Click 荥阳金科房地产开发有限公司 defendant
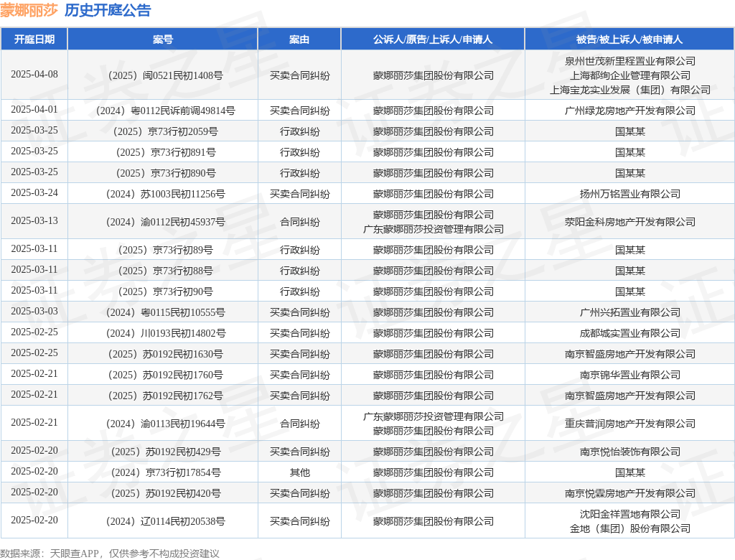This screenshot has height=560, width=735. 630,222
